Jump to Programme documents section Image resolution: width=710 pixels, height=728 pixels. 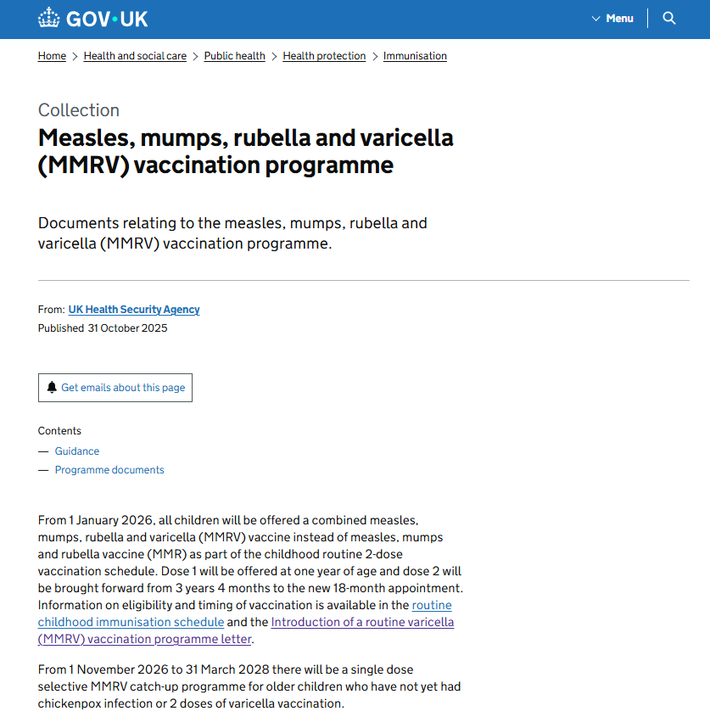coord(109,470)
